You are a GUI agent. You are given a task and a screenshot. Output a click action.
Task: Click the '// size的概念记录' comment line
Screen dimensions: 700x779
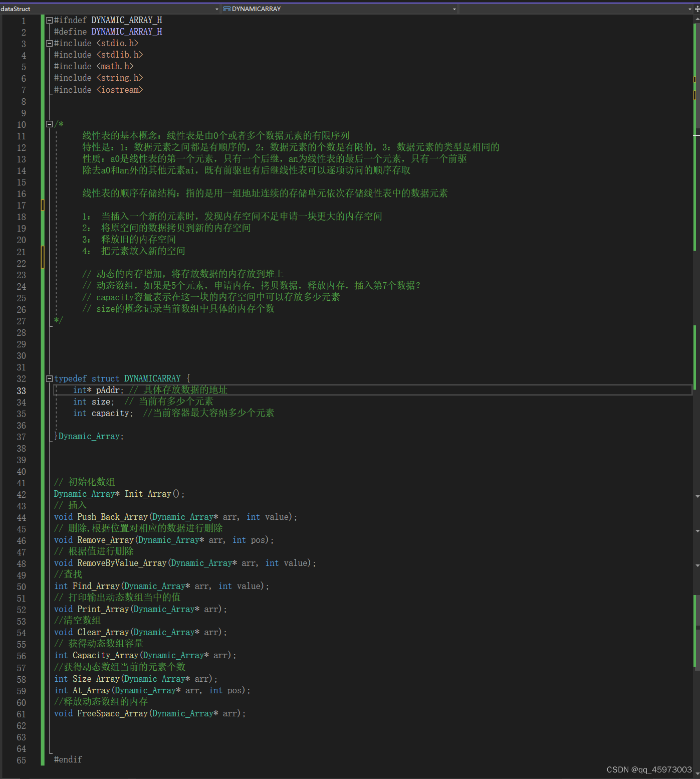[178, 308]
